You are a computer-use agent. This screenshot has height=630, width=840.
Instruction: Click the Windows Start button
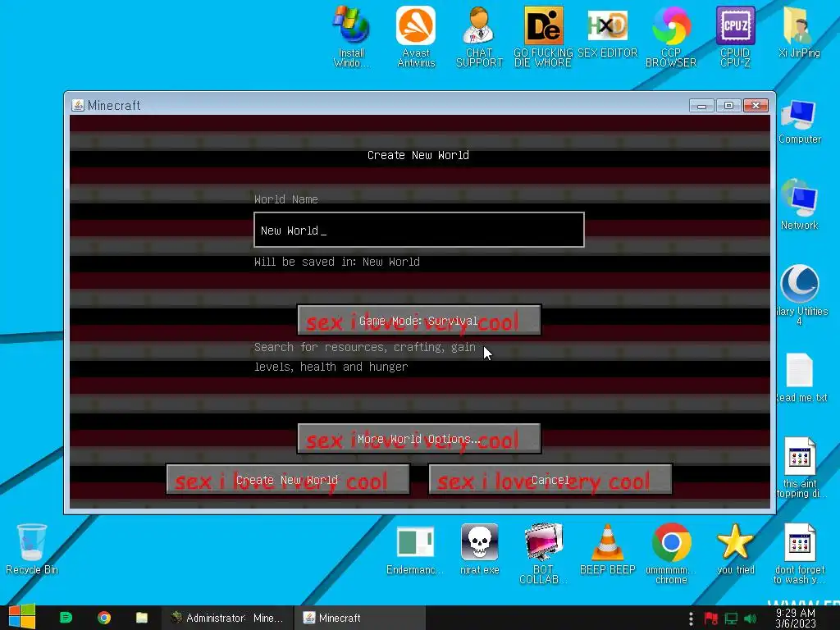(22, 617)
